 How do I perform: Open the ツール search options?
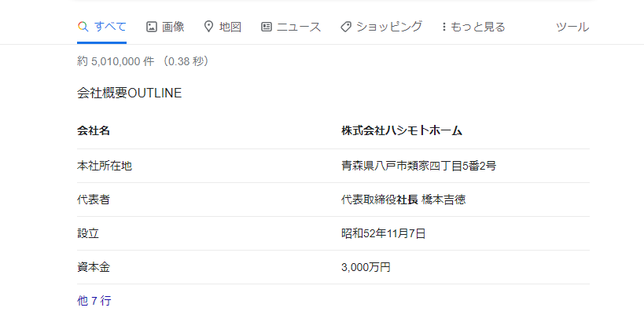[572, 27]
